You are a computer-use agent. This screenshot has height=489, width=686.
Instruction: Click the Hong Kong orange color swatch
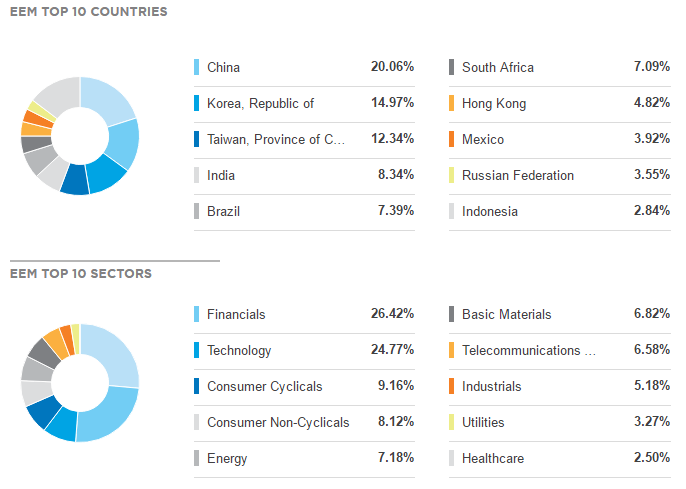[452, 103]
